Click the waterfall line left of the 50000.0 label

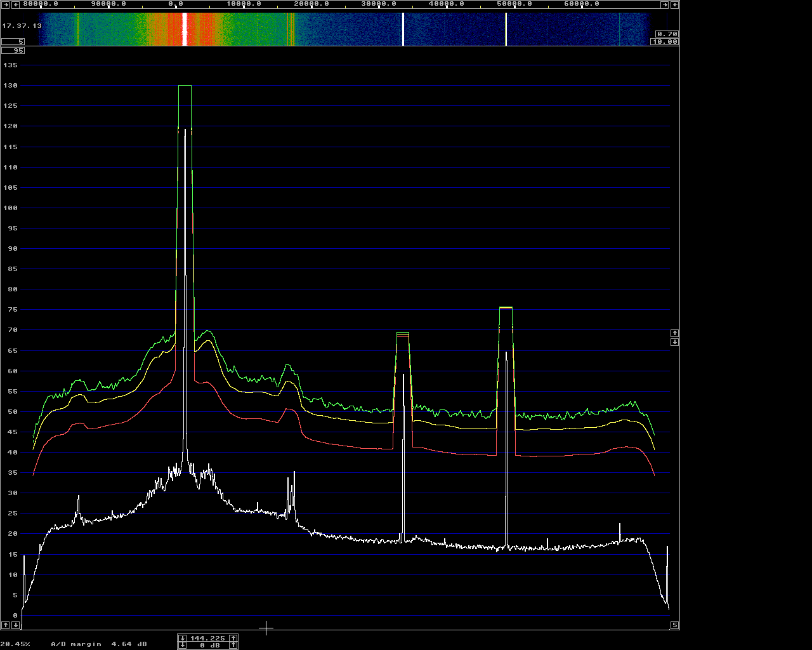(x=506, y=29)
